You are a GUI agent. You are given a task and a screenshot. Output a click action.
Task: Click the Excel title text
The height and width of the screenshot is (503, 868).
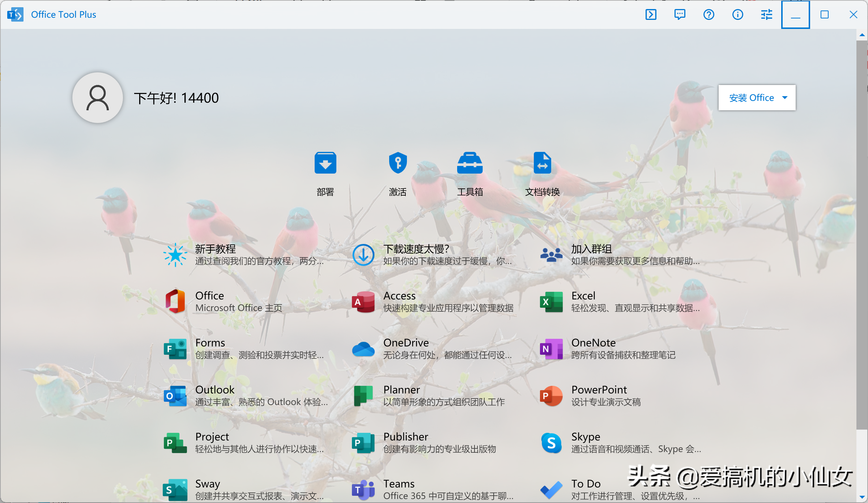[583, 296]
